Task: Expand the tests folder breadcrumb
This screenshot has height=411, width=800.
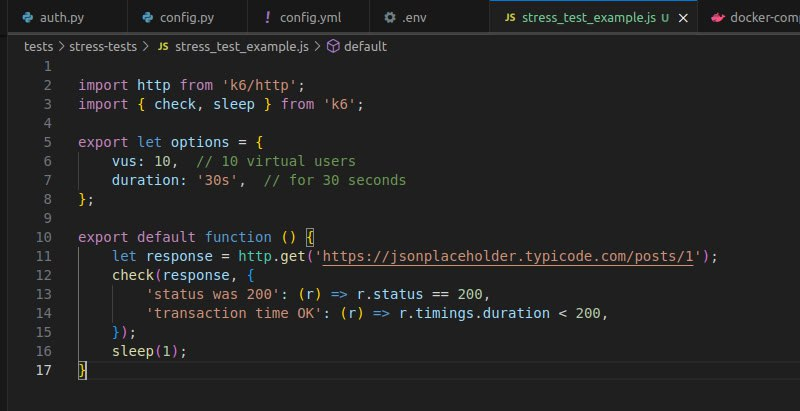Action: click(x=39, y=46)
